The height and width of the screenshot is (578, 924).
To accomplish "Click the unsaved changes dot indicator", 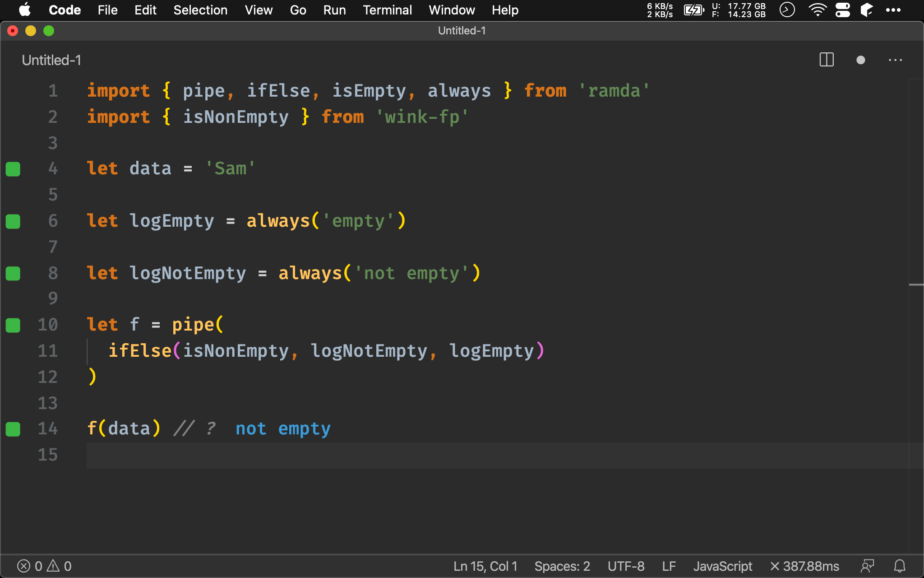I will [x=861, y=60].
